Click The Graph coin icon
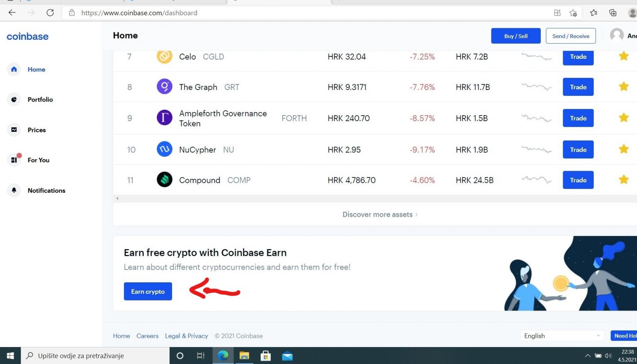 [x=164, y=87]
